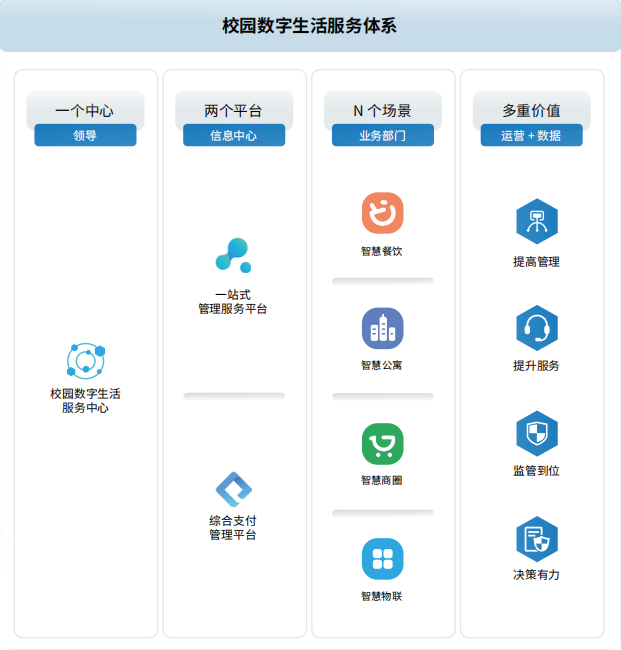
Task: Select the 一个中心 column header
Action: tap(85, 110)
